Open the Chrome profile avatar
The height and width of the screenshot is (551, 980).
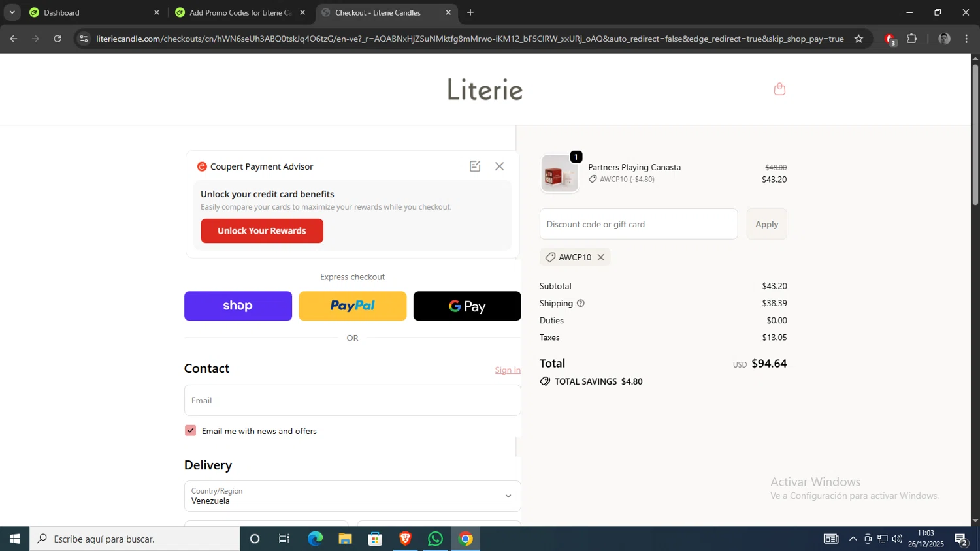[944, 39]
